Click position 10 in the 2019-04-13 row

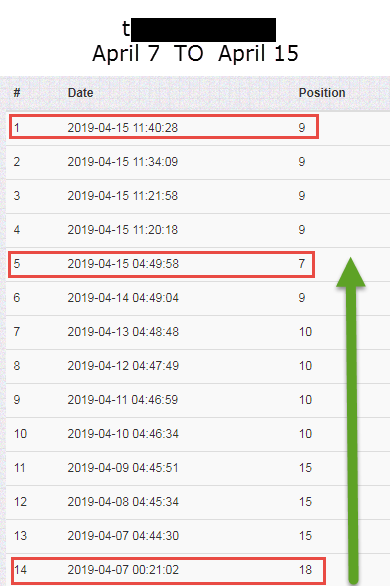point(305,332)
